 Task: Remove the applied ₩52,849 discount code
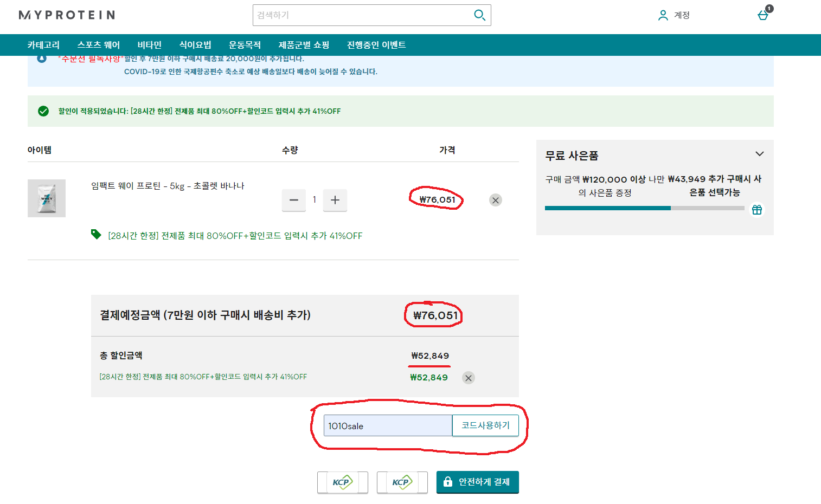click(x=469, y=378)
